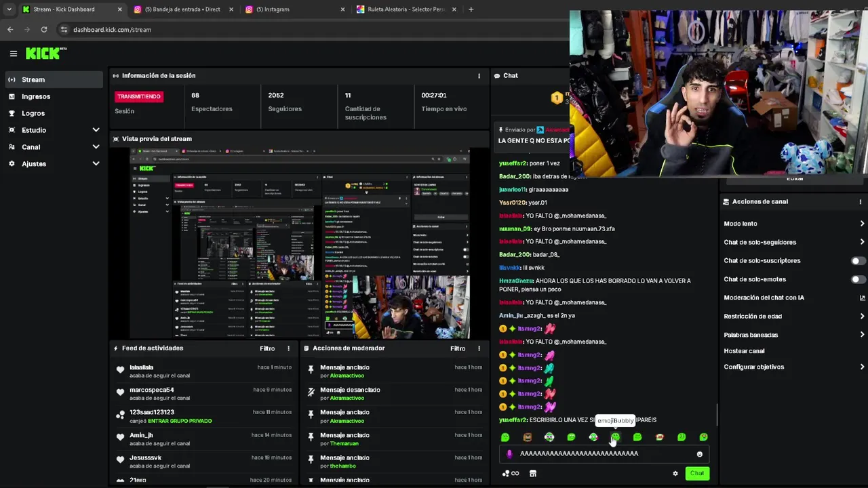The height and width of the screenshot is (488, 868).
Task: Open the Información de la sesión options menu
Action: [x=479, y=76]
